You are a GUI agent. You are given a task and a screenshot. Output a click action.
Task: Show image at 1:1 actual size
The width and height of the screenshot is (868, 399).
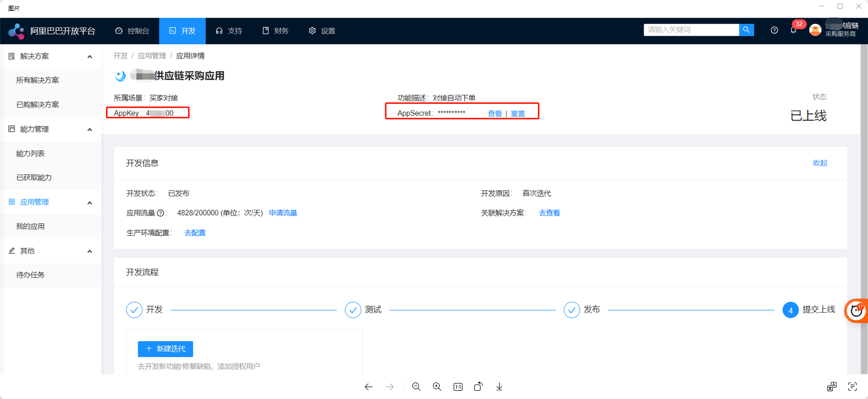tap(458, 387)
